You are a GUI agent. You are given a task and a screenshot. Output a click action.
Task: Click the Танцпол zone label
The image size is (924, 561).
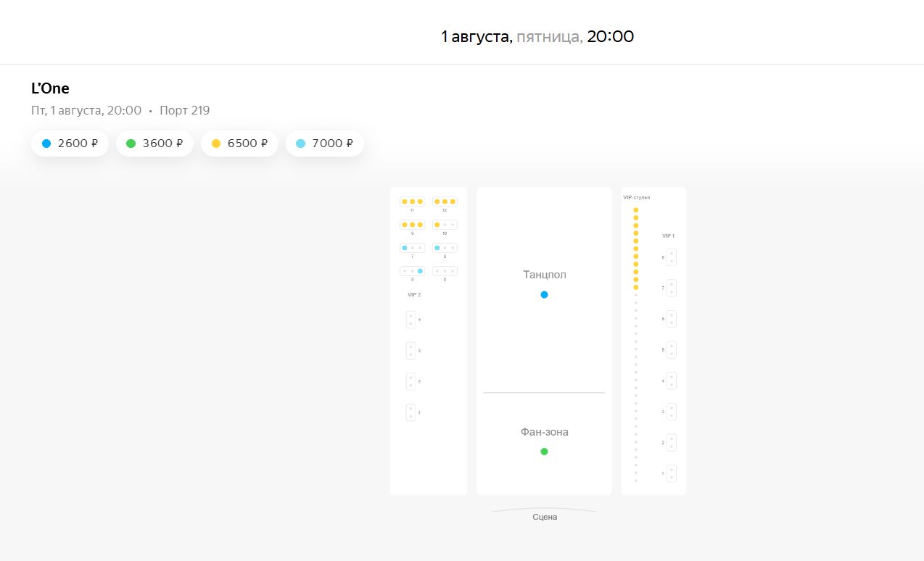(x=544, y=275)
